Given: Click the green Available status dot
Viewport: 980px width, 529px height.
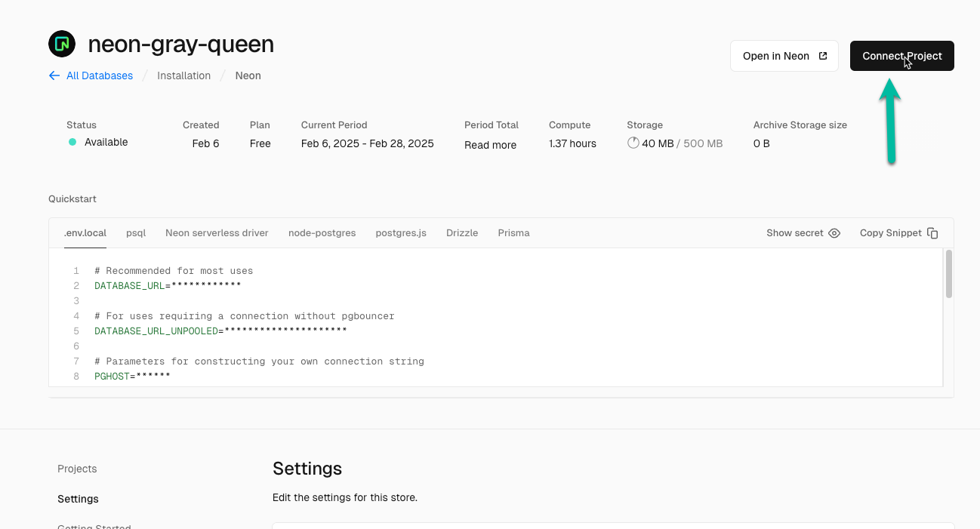Looking at the screenshot, I should click(72, 142).
